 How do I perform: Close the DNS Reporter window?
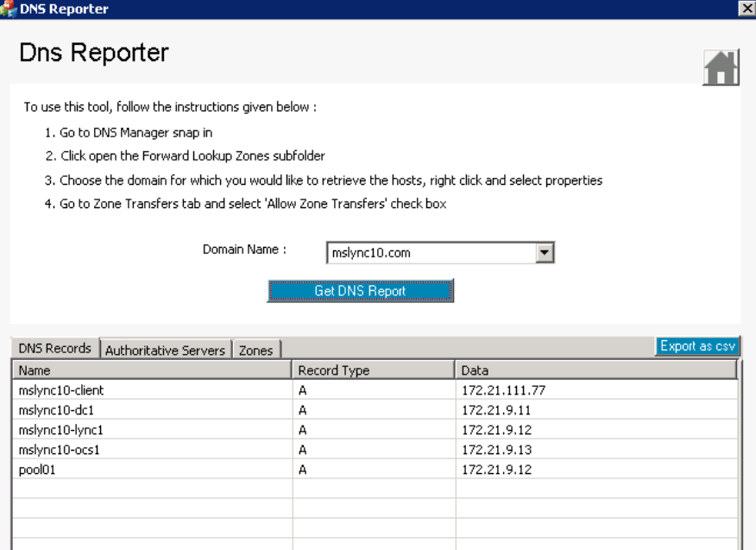[x=746, y=9]
